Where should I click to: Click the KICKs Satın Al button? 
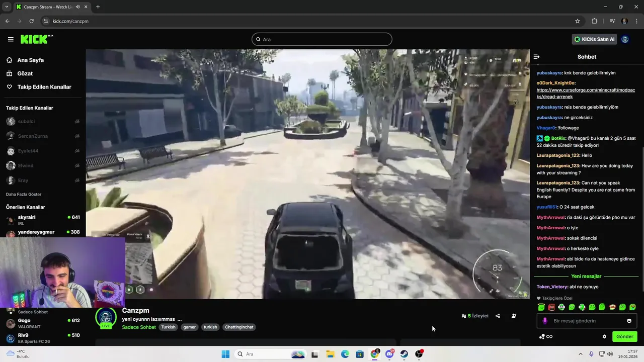(x=595, y=39)
